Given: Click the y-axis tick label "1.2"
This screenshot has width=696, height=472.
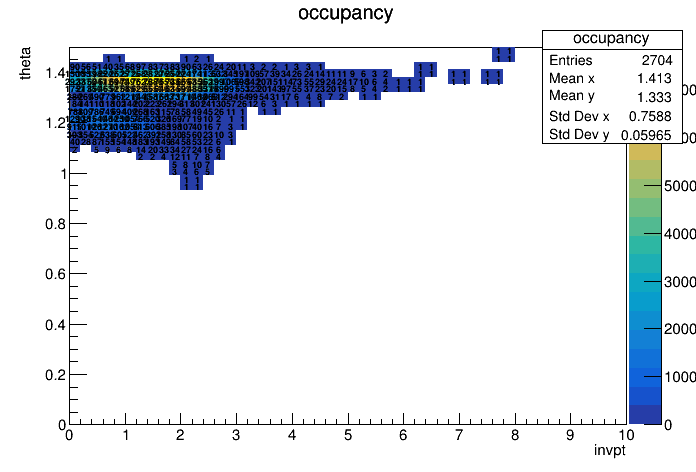Looking at the screenshot, I should point(55,123).
